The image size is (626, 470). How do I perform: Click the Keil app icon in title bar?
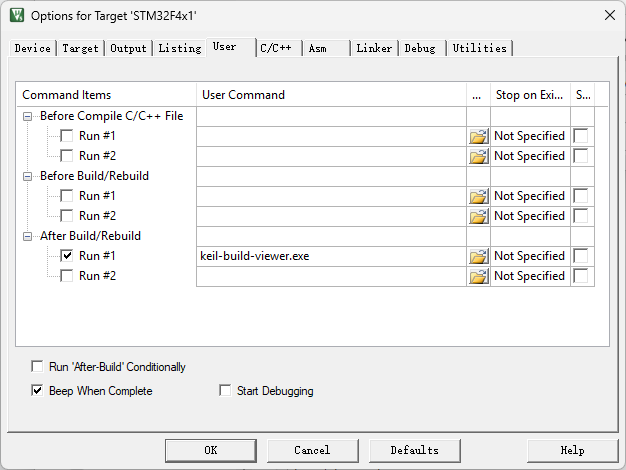[x=17, y=15]
